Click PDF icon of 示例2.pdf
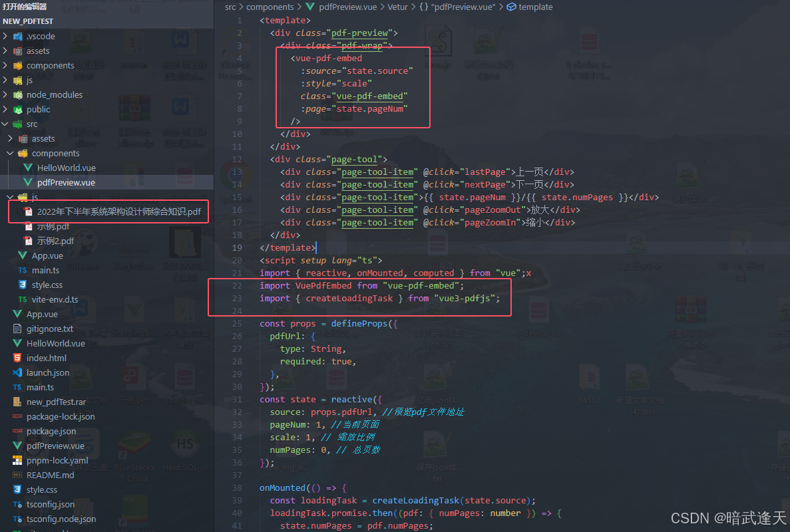Viewport: 790px width, 532px height. pyautogui.click(x=28, y=241)
